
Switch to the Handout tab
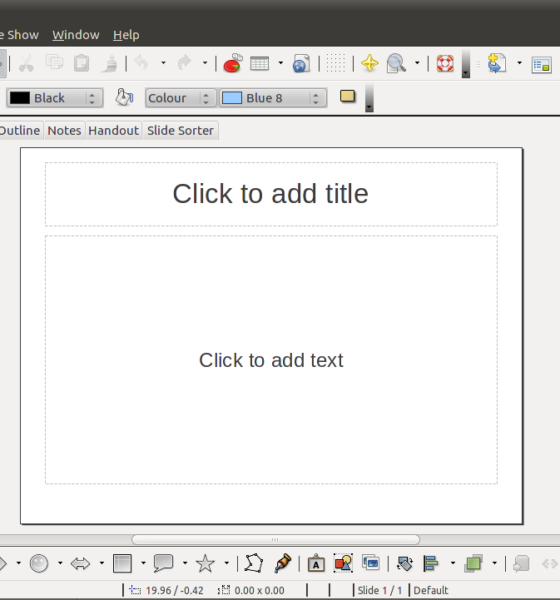pyautogui.click(x=114, y=130)
